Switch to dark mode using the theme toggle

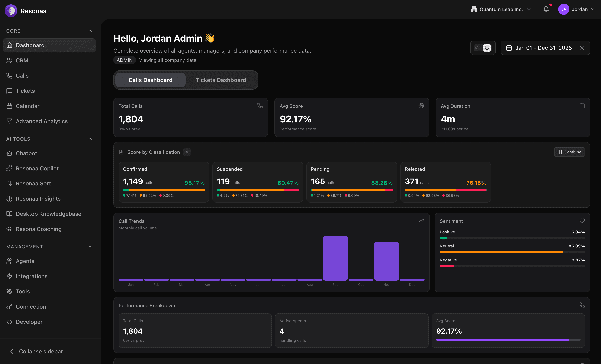(x=487, y=48)
